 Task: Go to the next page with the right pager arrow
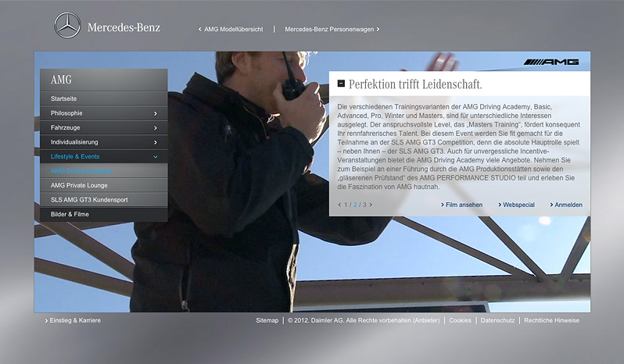click(371, 205)
